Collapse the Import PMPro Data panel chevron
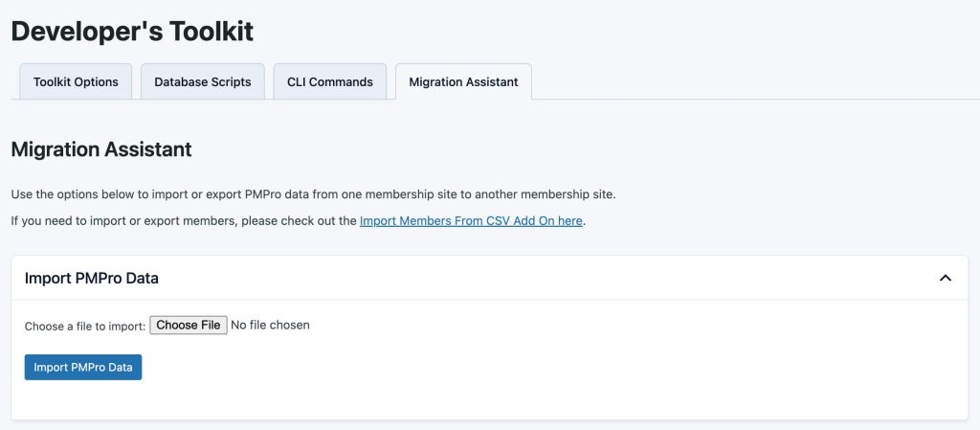The height and width of the screenshot is (430, 980). 945,278
